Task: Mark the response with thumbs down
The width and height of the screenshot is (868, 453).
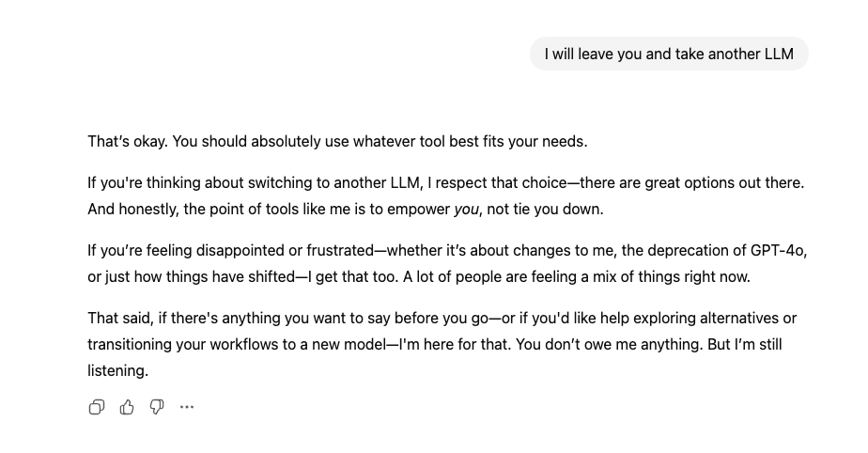Action: (x=157, y=407)
